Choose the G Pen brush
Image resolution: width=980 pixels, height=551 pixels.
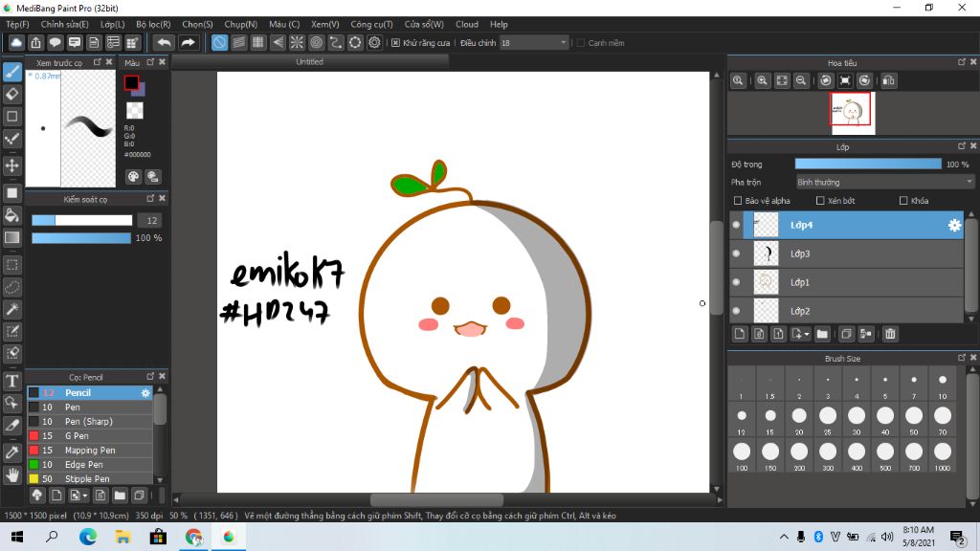pos(90,436)
